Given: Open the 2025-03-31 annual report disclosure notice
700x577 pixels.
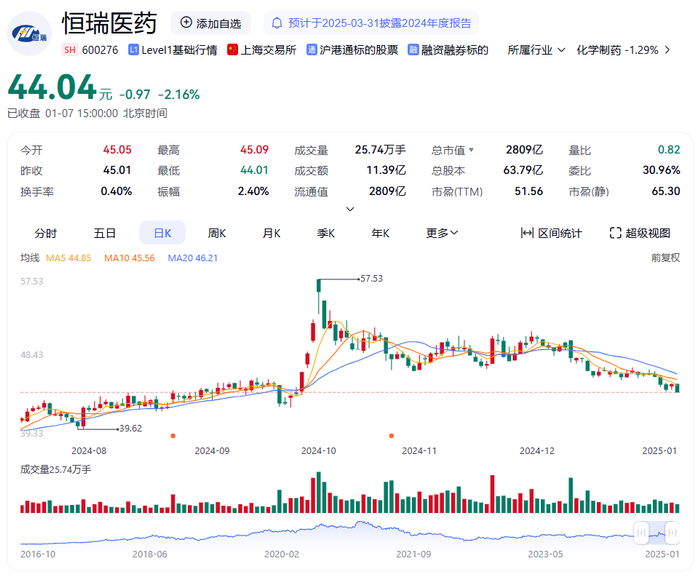Looking at the screenshot, I should tap(371, 23).
